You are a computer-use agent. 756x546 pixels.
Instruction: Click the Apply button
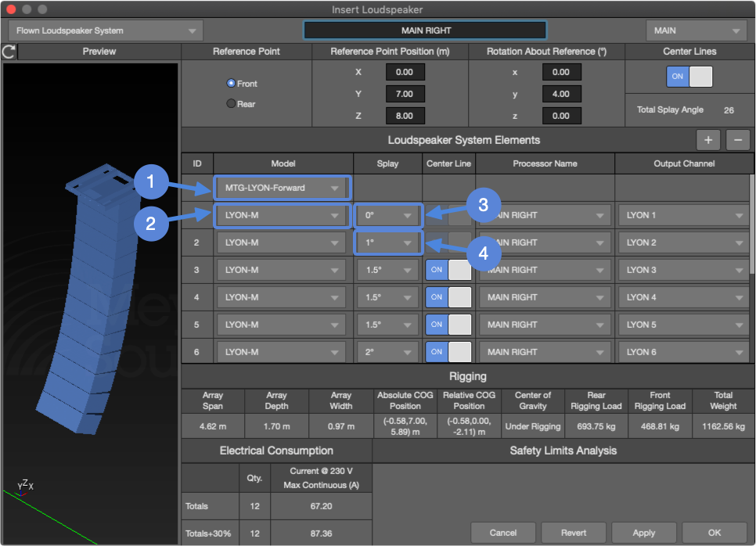[643, 533]
